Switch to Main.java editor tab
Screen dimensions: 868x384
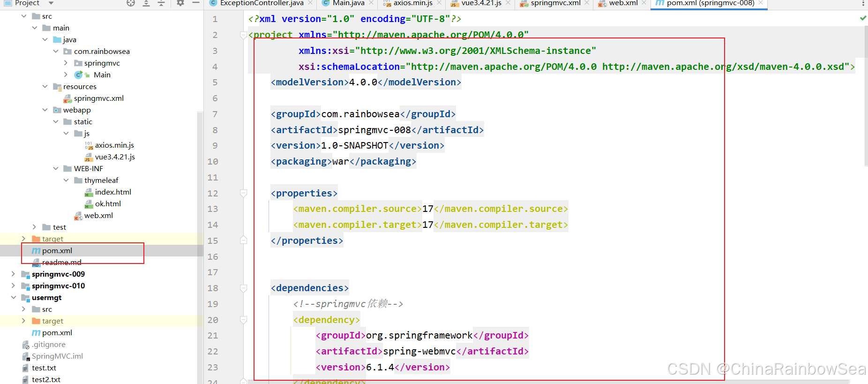pos(348,3)
